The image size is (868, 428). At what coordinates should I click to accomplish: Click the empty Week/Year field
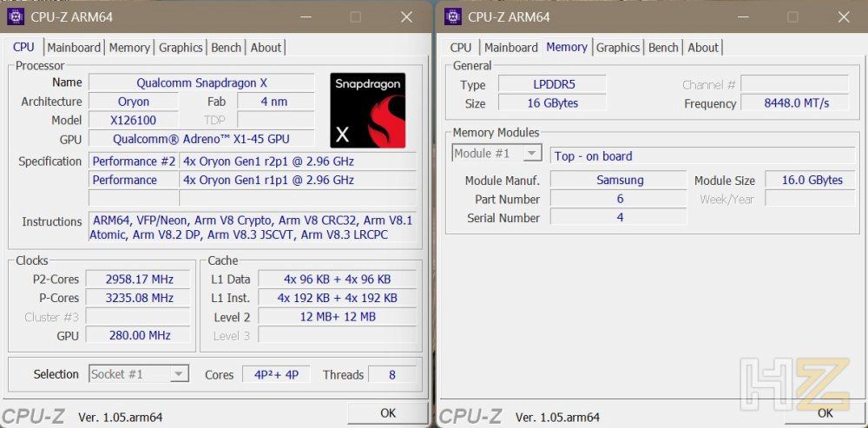(x=811, y=199)
